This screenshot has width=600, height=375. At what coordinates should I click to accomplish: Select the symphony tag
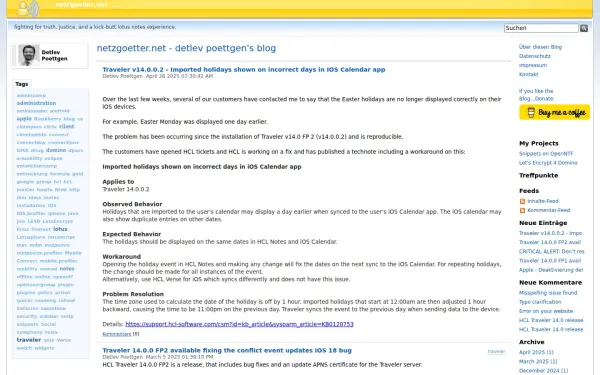tap(29, 332)
